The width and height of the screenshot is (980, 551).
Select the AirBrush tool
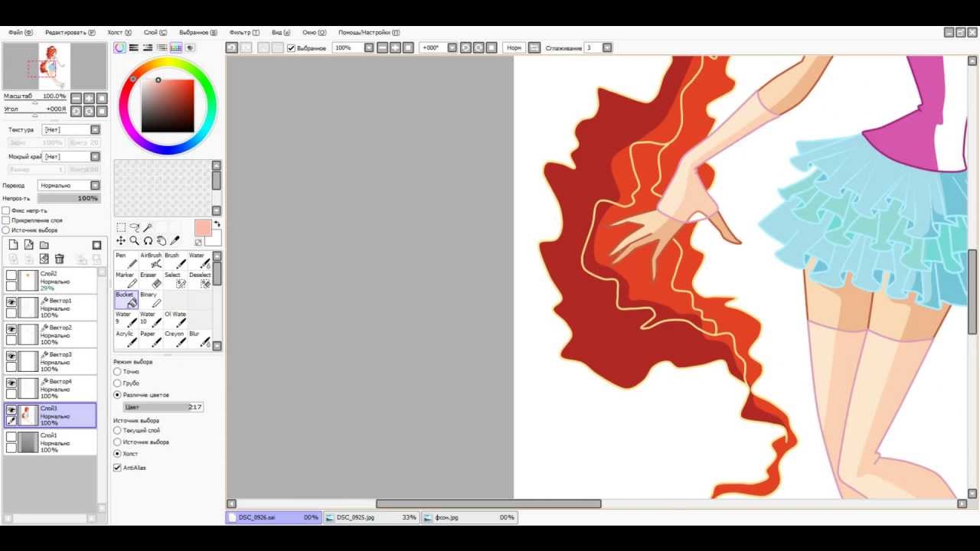(151, 260)
